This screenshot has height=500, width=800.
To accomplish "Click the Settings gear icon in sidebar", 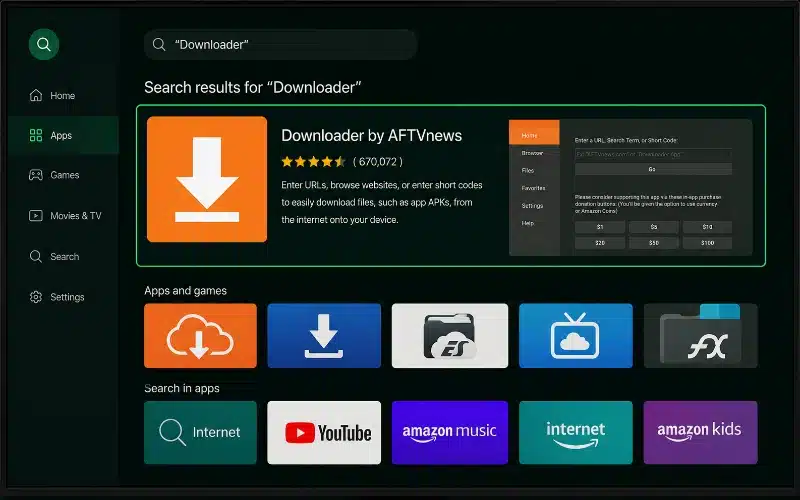I will coord(36,297).
